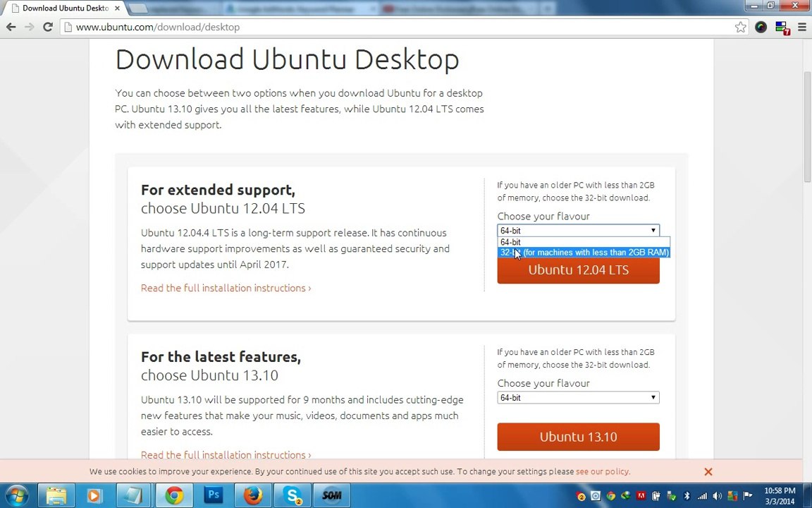Click the "For the latest features," heading
This screenshot has width=812, height=508.
click(221, 356)
